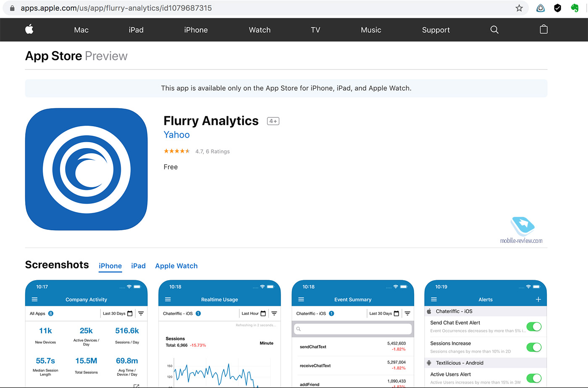
Task: Open the TV menu item
Action: point(315,30)
